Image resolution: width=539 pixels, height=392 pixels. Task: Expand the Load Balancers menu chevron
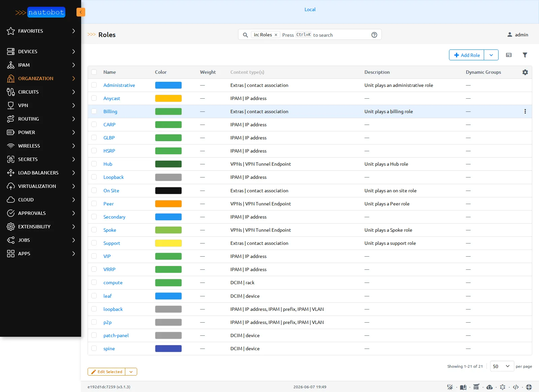(73, 173)
